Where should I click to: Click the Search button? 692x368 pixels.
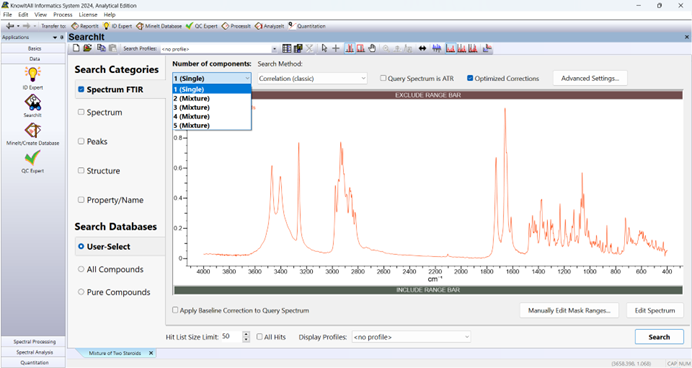(x=659, y=337)
